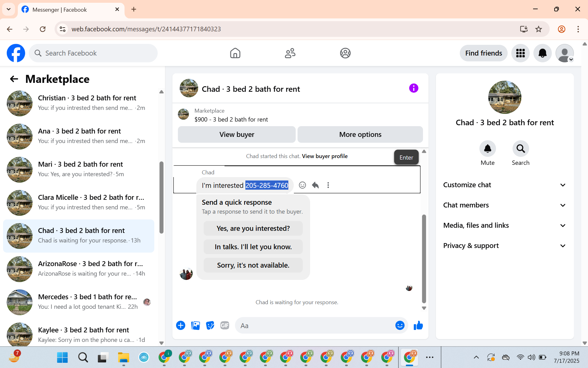Image resolution: width=588 pixels, height=368 pixels.
Task: Open Christian's 3 bed 2 bath conversation
Action: coord(79,103)
